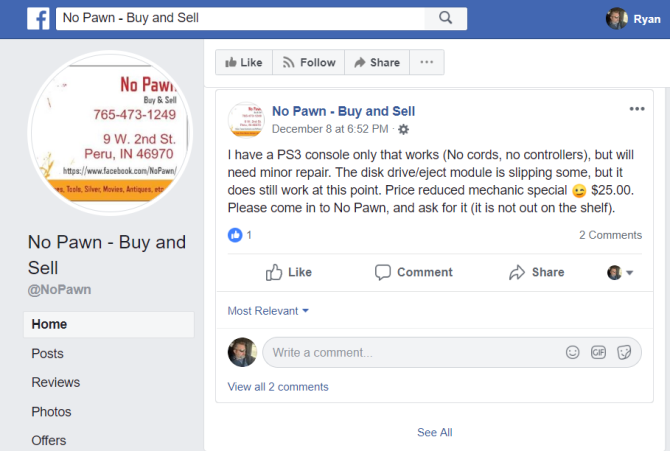This screenshot has height=451, width=670.
Task: View all 2 comments link
Action: (277, 387)
